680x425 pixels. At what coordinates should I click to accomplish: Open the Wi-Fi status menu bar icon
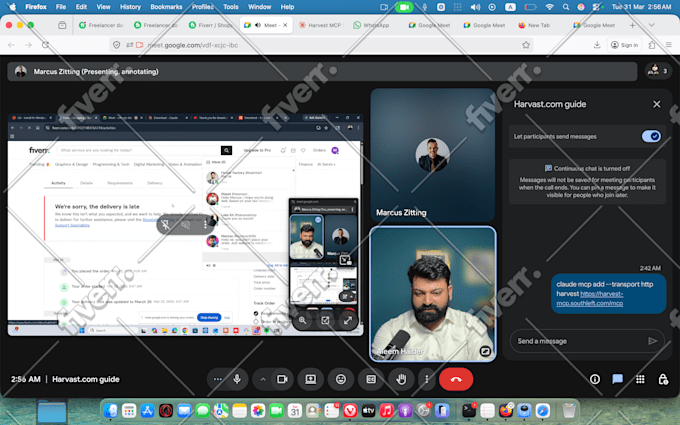tap(549, 7)
